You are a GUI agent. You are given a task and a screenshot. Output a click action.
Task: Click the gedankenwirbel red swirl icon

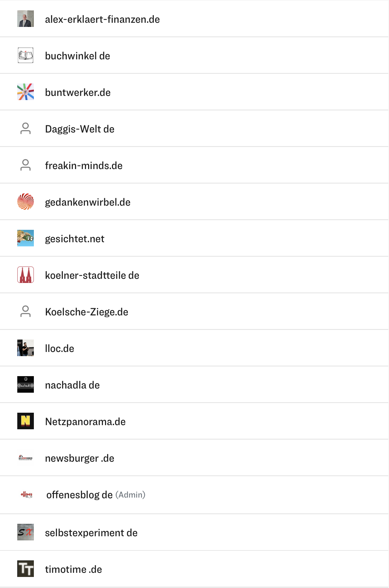click(26, 202)
